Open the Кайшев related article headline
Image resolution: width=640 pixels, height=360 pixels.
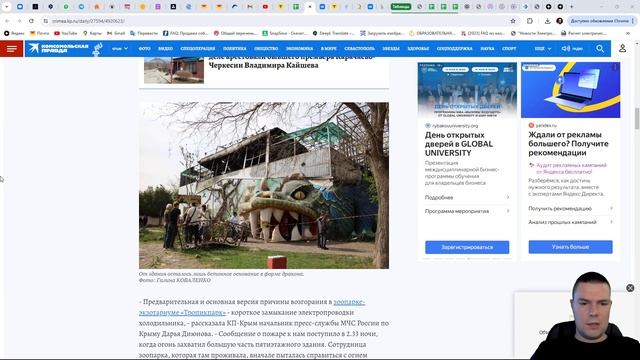point(291,62)
